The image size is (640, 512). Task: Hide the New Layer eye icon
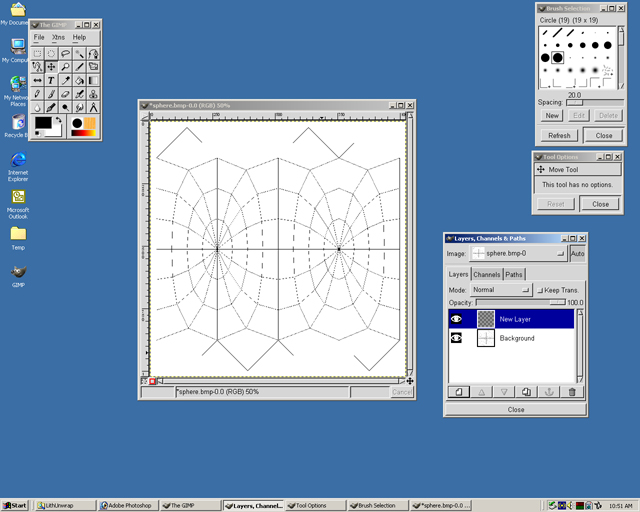point(456,319)
